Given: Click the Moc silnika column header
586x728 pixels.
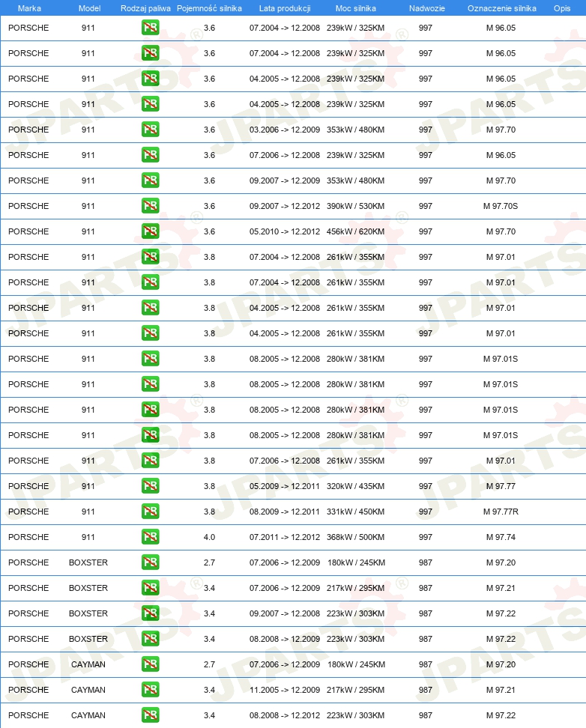Looking at the screenshot, I should pos(355,8).
